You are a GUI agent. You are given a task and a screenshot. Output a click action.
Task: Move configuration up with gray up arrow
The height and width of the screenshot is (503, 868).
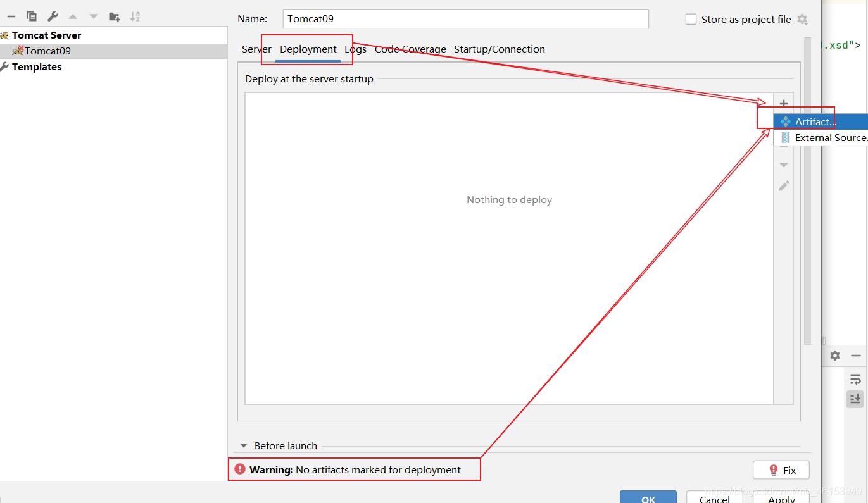73,16
